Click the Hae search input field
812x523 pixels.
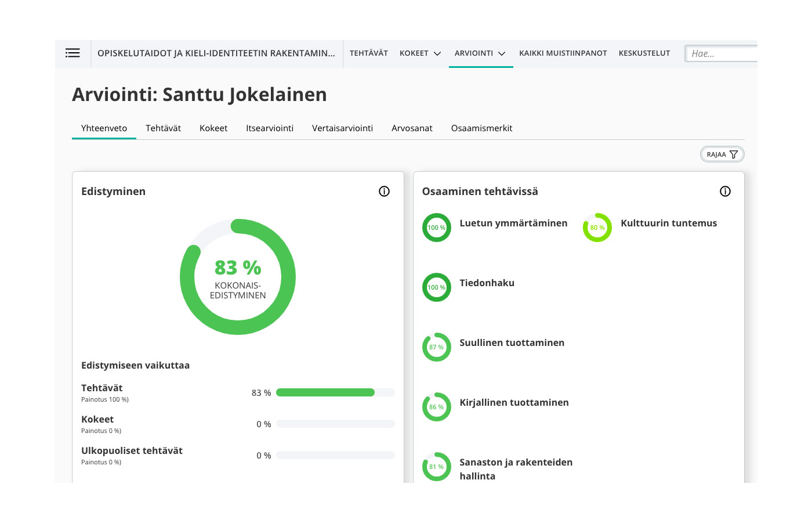click(722, 53)
